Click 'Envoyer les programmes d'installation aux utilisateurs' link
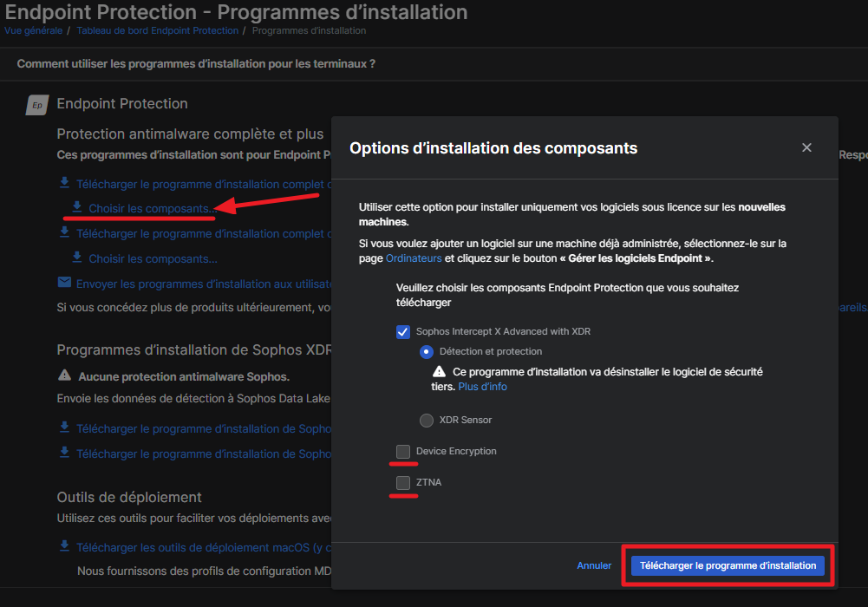868x607 pixels. click(x=204, y=284)
